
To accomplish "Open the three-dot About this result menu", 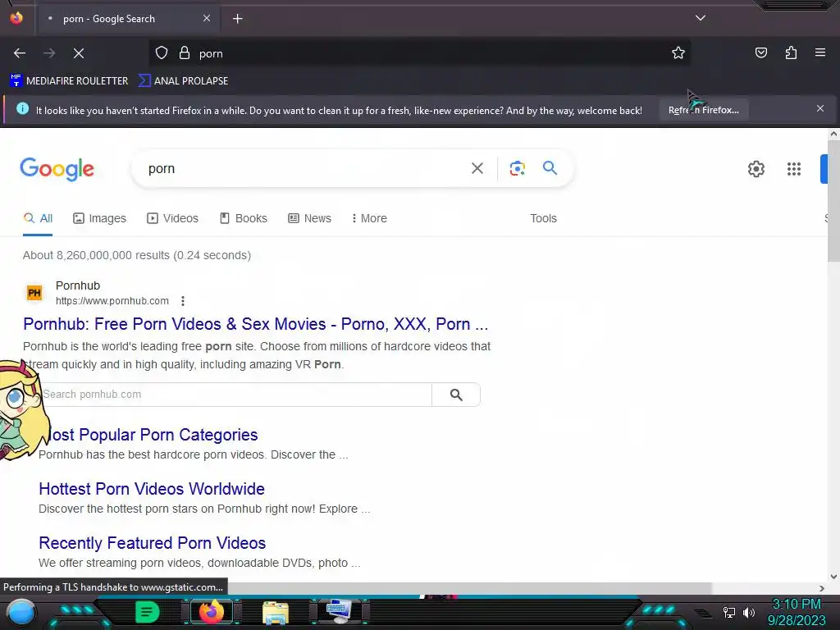I will [x=183, y=301].
